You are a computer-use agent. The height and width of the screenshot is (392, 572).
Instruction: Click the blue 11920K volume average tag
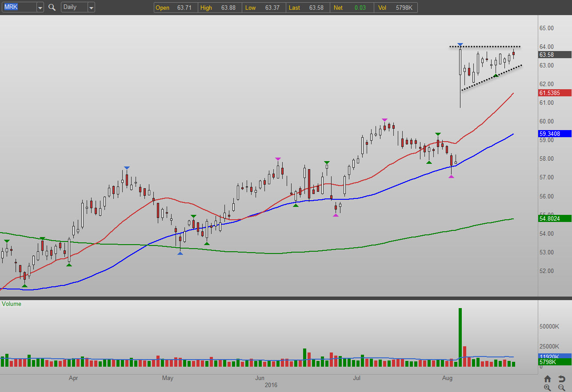[555, 356]
